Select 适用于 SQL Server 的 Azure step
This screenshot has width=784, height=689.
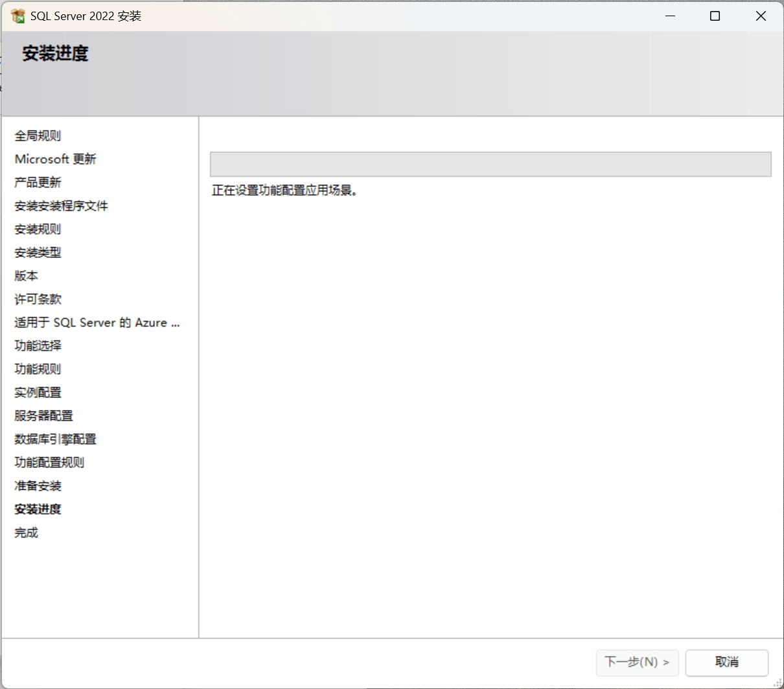(x=97, y=322)
